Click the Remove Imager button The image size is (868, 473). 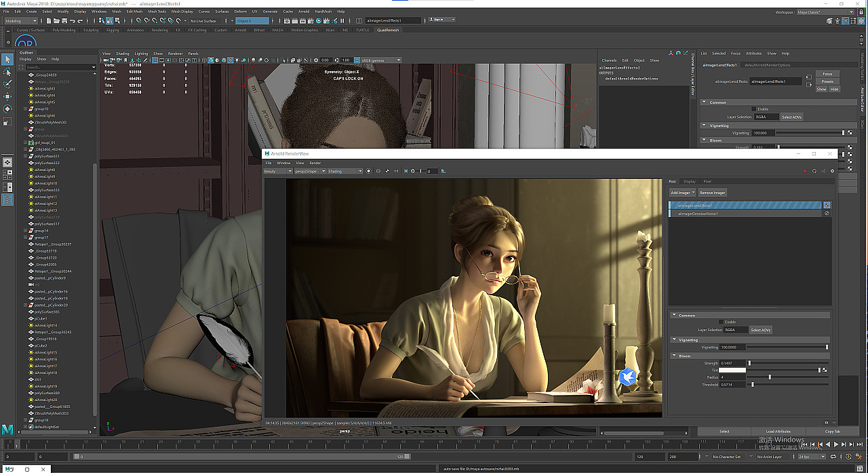[x=713, y=193]
